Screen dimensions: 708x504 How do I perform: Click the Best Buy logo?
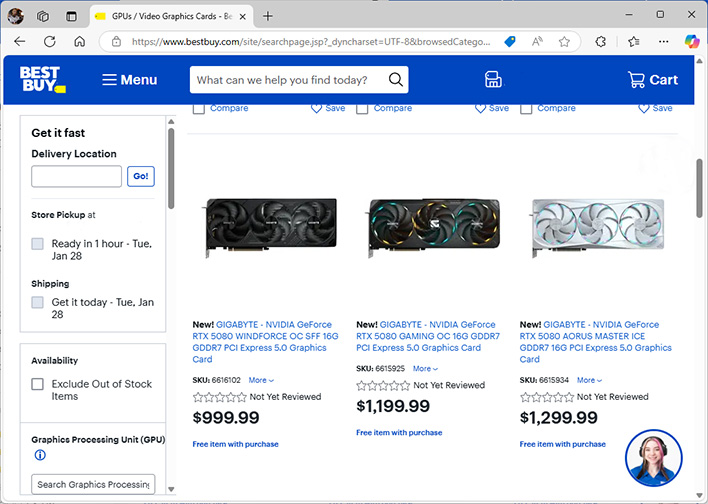tap(42, 79)
